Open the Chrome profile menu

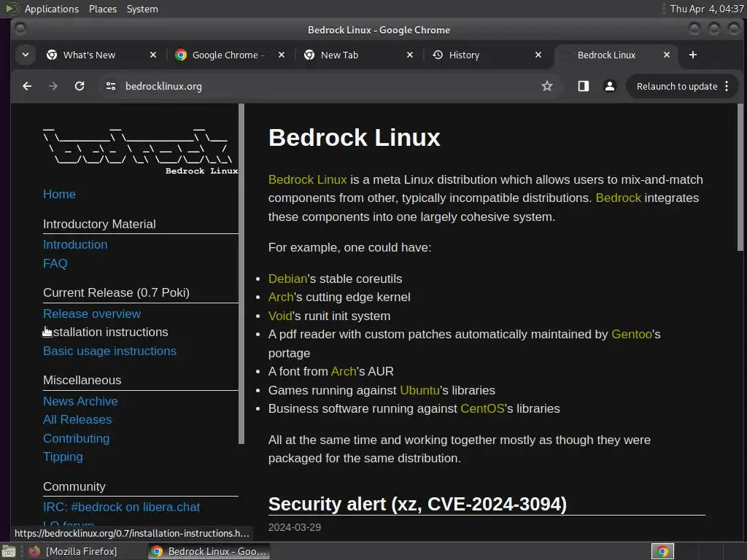tap(609, 86)
